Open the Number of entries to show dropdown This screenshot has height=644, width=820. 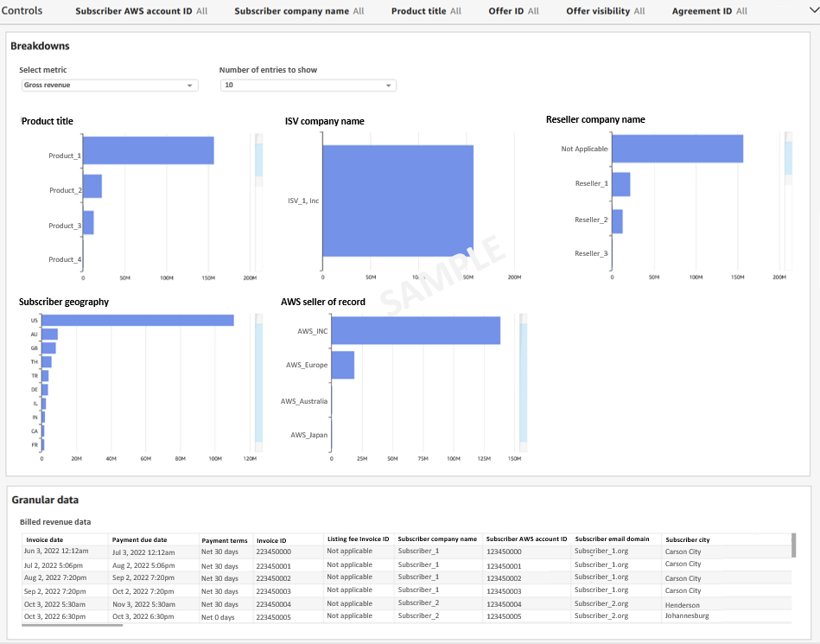[x=308, y=85]
